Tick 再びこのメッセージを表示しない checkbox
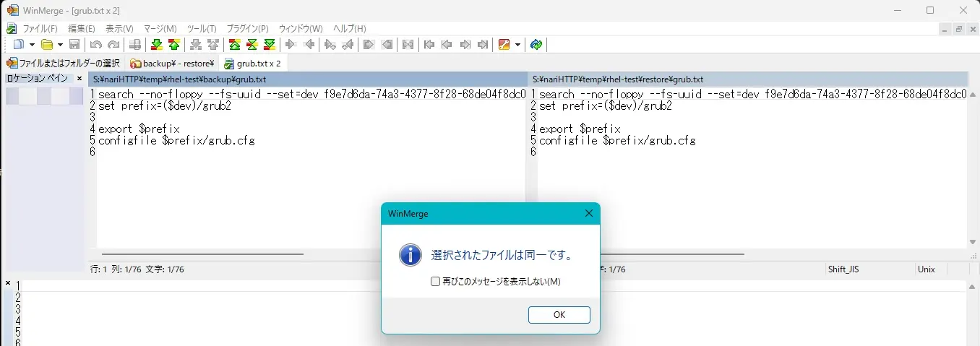Viewport: 980px width, 346px height. point(435,281)
